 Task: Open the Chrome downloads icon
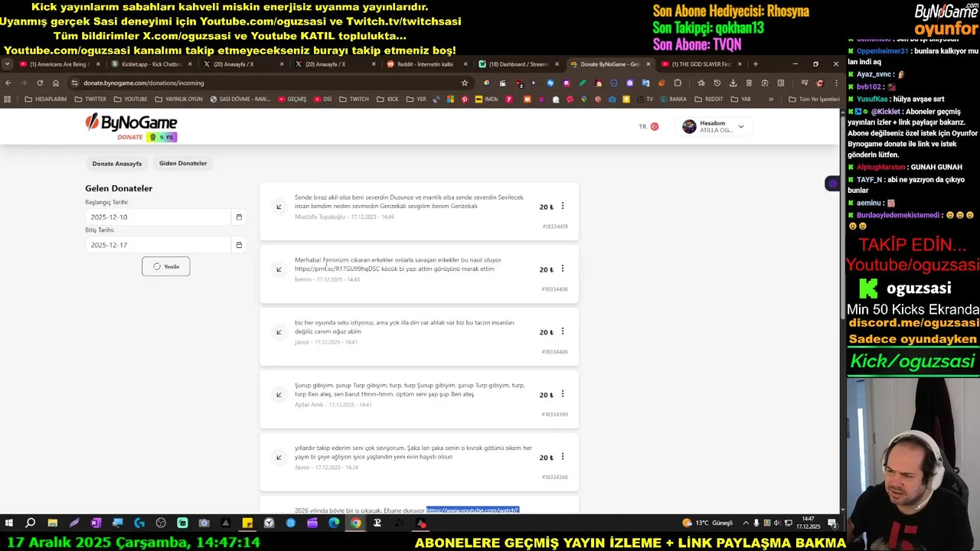click(733, 83)
